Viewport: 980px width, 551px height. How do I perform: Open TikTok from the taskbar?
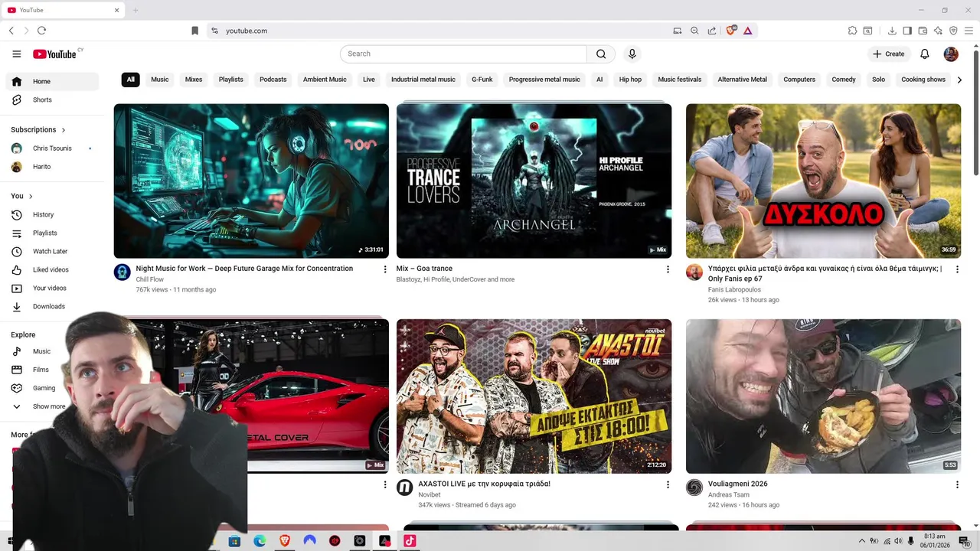[x=410, y=540]
